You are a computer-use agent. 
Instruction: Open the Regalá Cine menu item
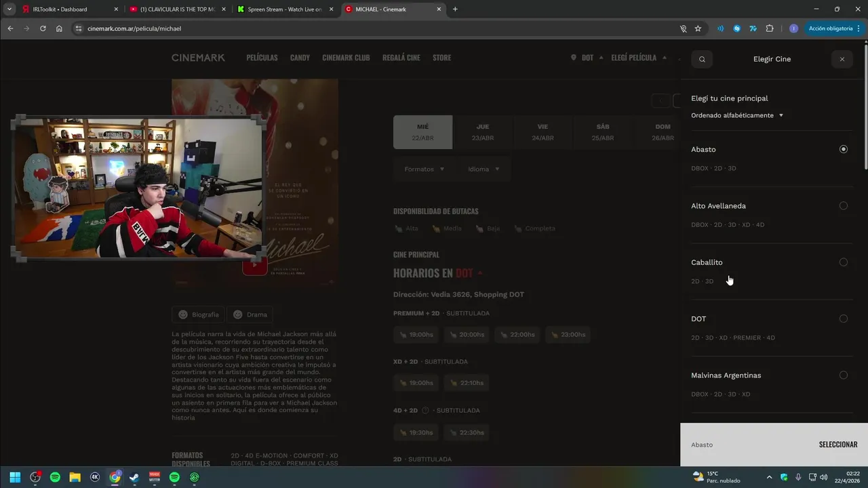coord(401,58)
